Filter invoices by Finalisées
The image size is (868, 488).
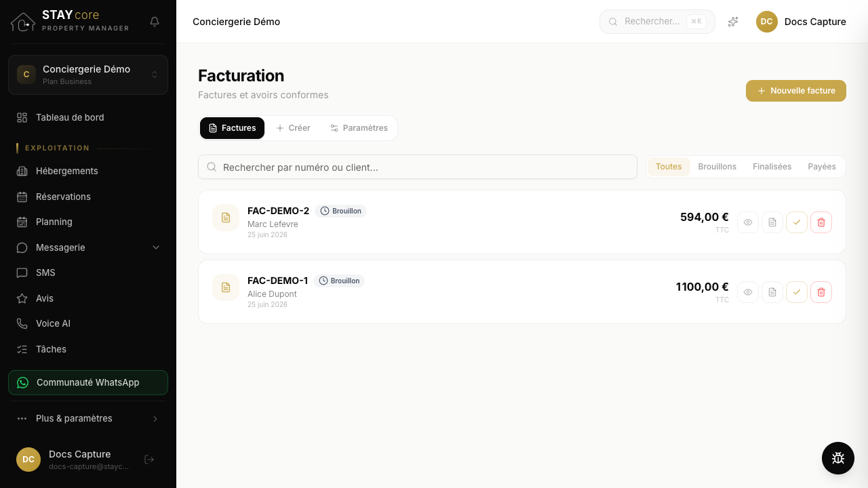(772, 167)
